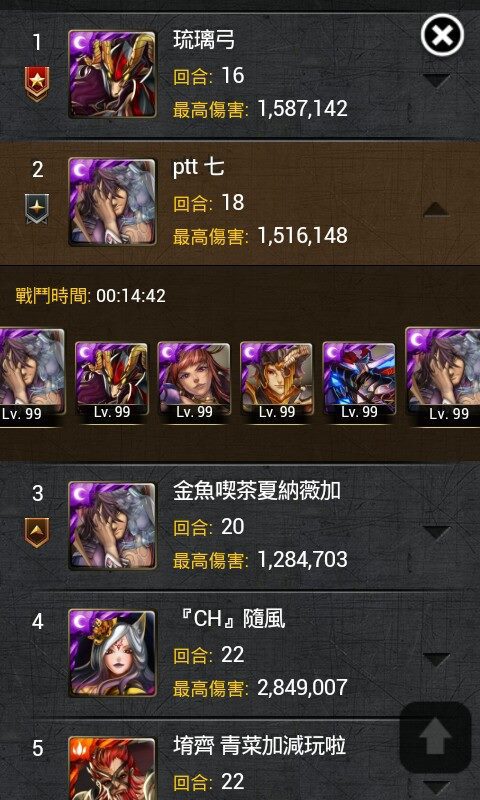Viewport: 480px width, 800px height.
Task: Select red-haired woman team card Lv. 99
Action: coord(194,380)
